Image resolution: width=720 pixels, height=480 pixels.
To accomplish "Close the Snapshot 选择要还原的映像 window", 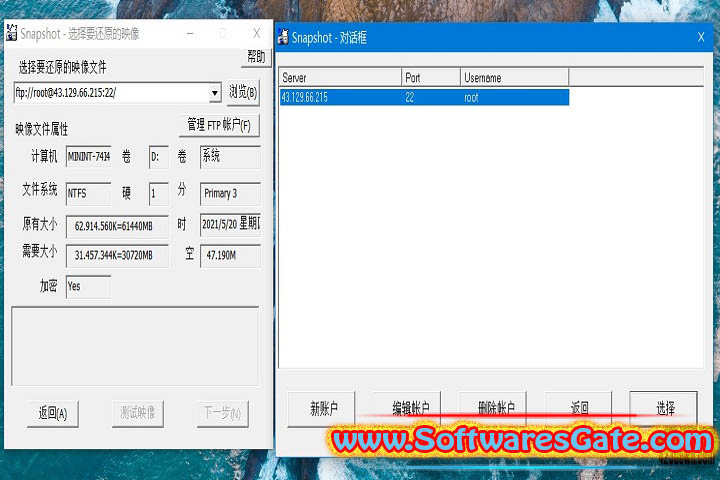I will [257, 33].
